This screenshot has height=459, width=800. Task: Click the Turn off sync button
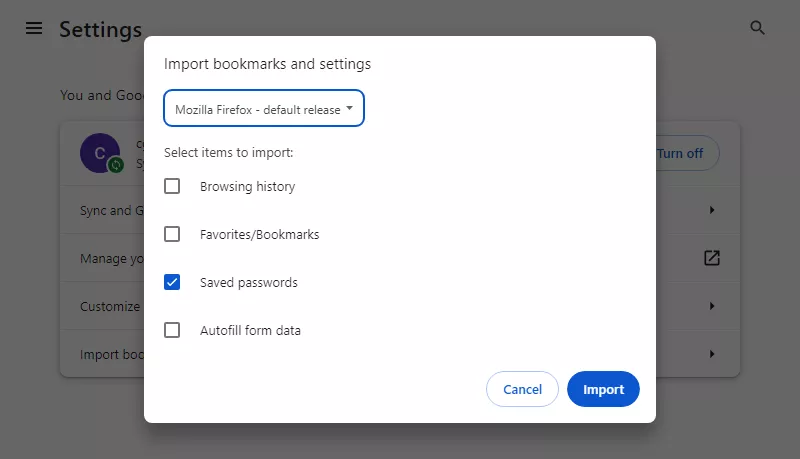(x=687, y=153)
